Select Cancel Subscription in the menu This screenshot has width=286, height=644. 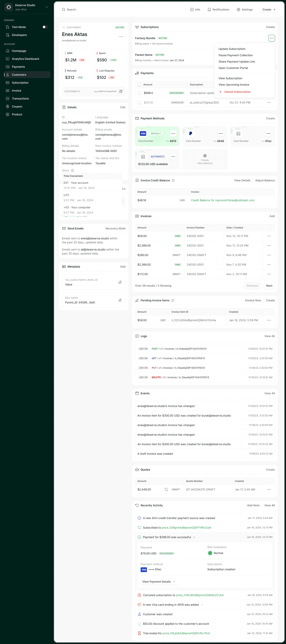[x=235, y=92]
